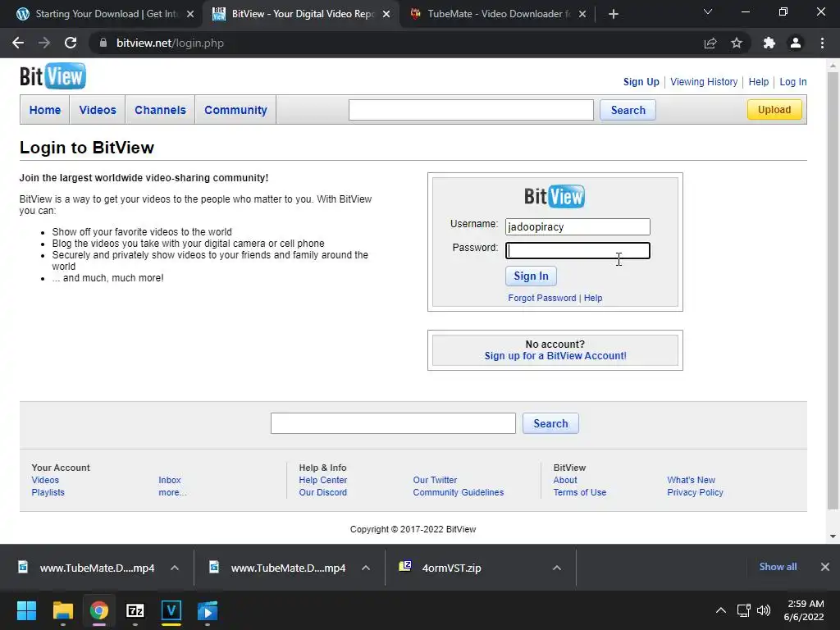Image resolution: width=840 pixels, height=630 pixels.
Task: Click the Log In link in header
Action: coord(793,82)
